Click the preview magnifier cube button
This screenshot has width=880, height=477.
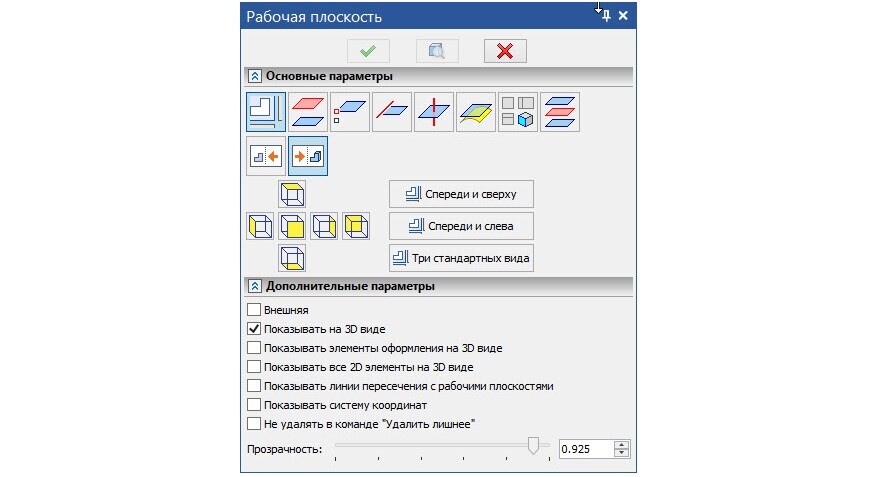(437, 51)
